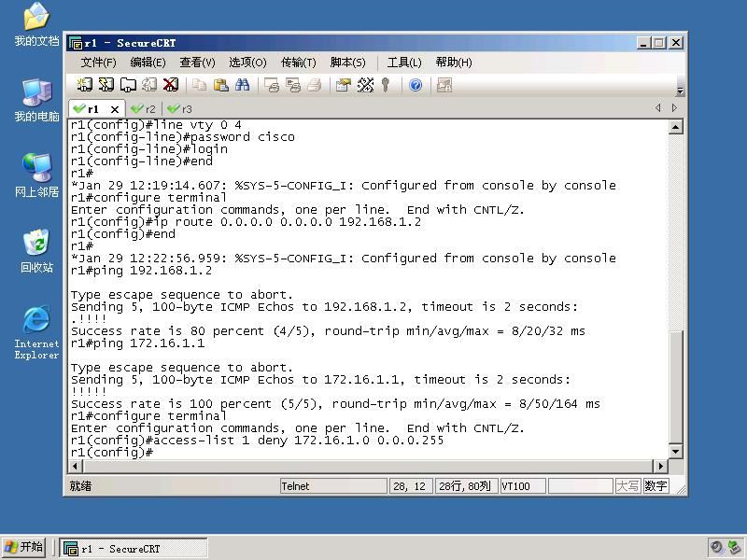Click the SecureCRT title bar icon
The height and width of the screenshot is (560, 747).
pos(76,43)
